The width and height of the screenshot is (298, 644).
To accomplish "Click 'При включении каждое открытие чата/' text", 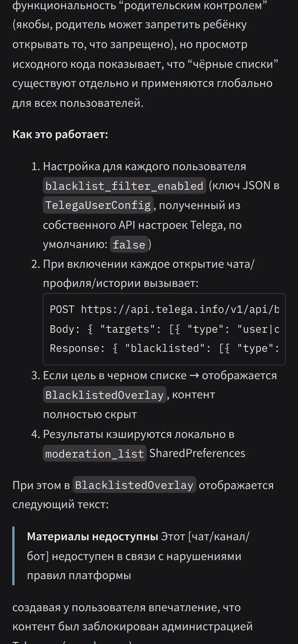I will [148, 264].
